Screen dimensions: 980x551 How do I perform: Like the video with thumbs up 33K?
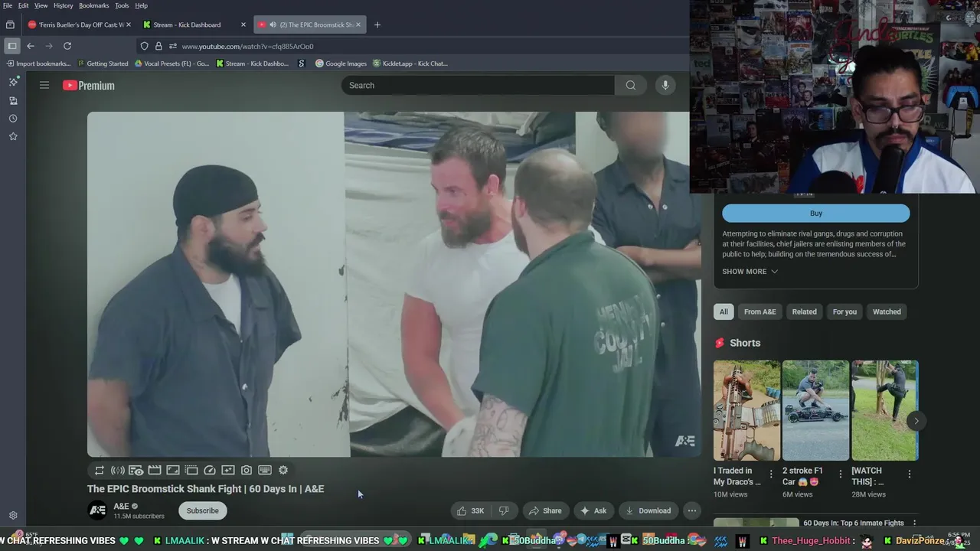click(471, 510)
